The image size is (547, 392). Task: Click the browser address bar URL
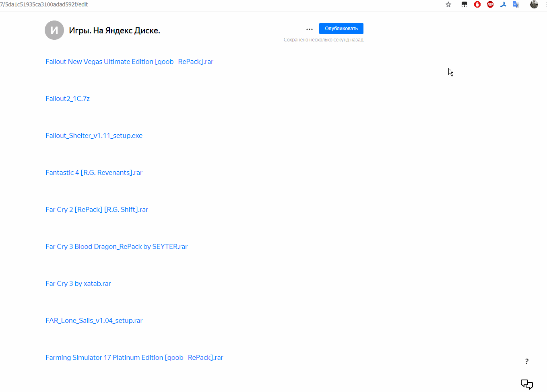point(44,4)
